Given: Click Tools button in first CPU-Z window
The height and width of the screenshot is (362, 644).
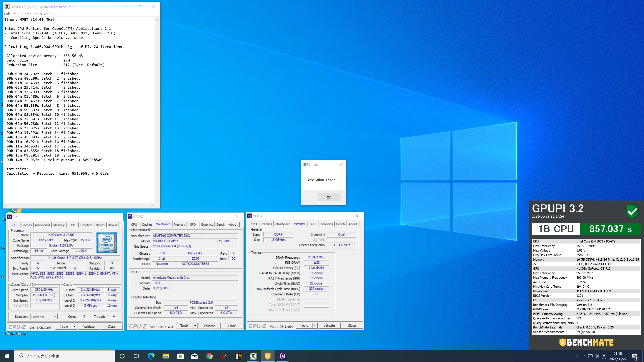Looking at the screenshot, I should 64,326.
